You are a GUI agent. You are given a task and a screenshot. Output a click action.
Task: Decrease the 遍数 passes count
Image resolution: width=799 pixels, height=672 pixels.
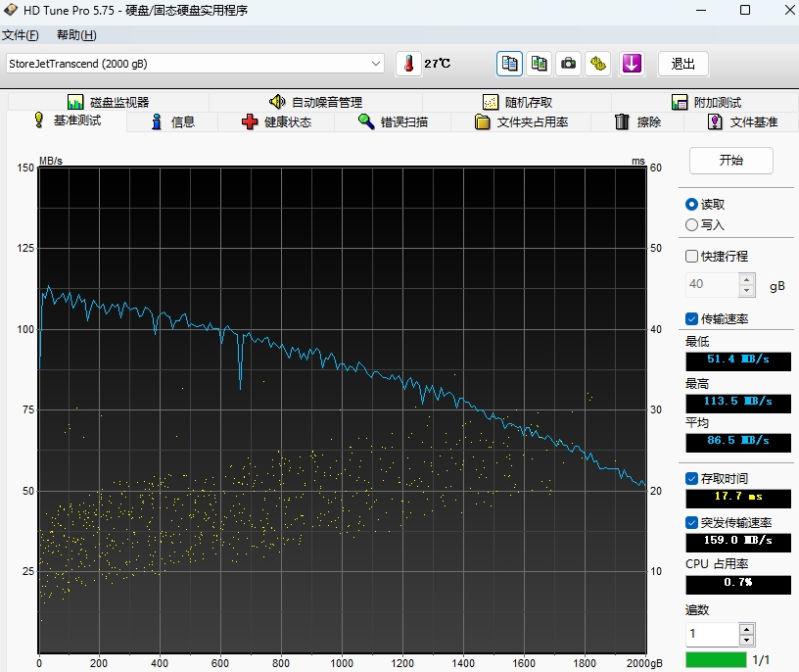pos(746,640)
